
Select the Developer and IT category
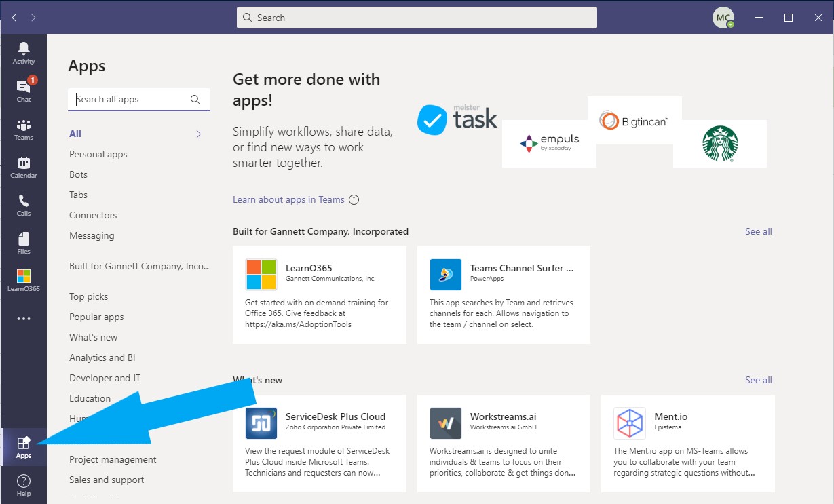pyautogui.click(x=105, y=378)
